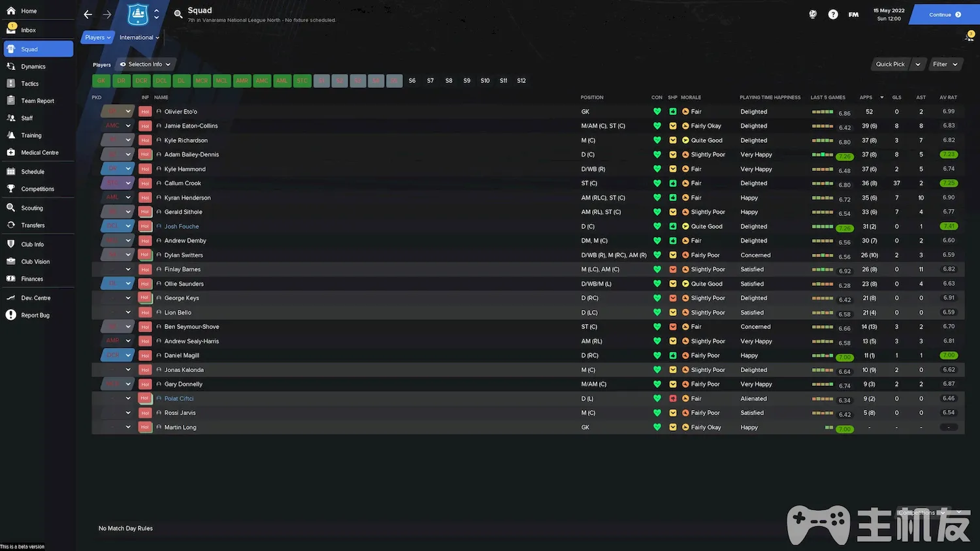Open the Scouting section
Viewport: 980px width, 551px height.
point(32,208)
